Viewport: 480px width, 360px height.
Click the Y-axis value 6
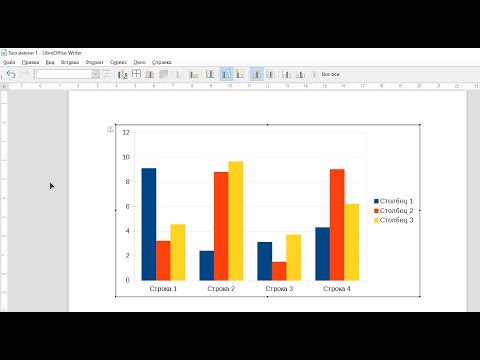[x=127, y=207]
